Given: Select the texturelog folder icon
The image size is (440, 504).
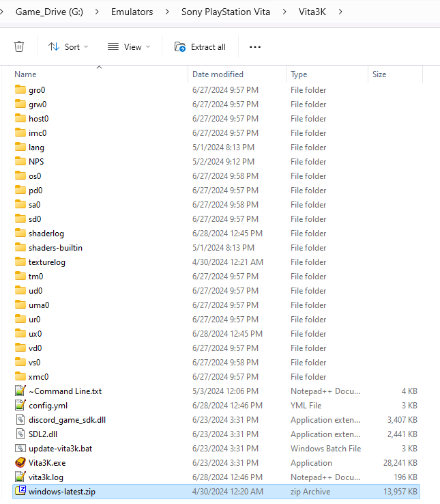Looking at the screenshot, I should coord(20,262).
